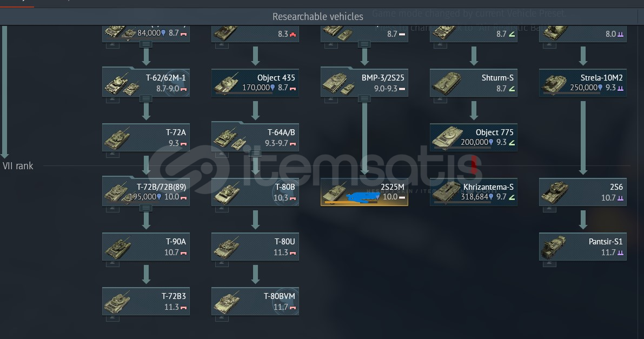
Task: Choose the Shturm-S vehicle image
Action: (447, 83)
